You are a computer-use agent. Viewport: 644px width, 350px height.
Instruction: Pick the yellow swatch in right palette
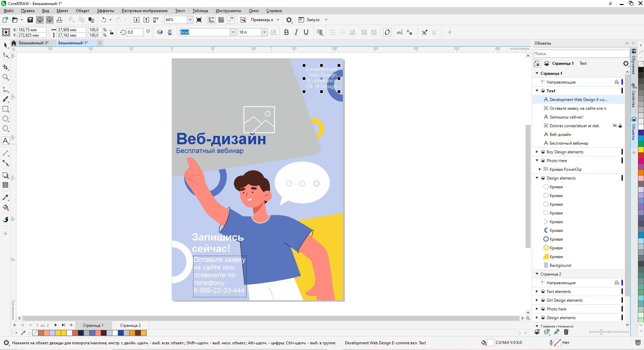[x=641, y=150]
